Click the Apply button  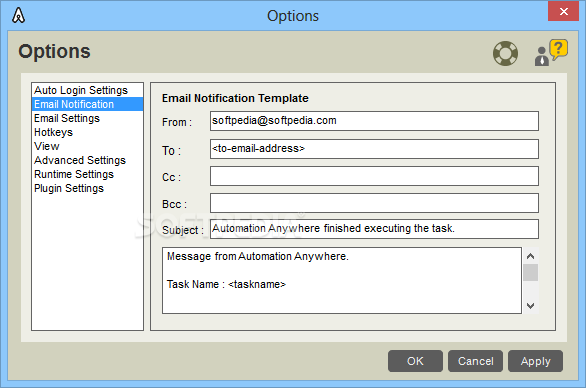(x=536, y=361)
